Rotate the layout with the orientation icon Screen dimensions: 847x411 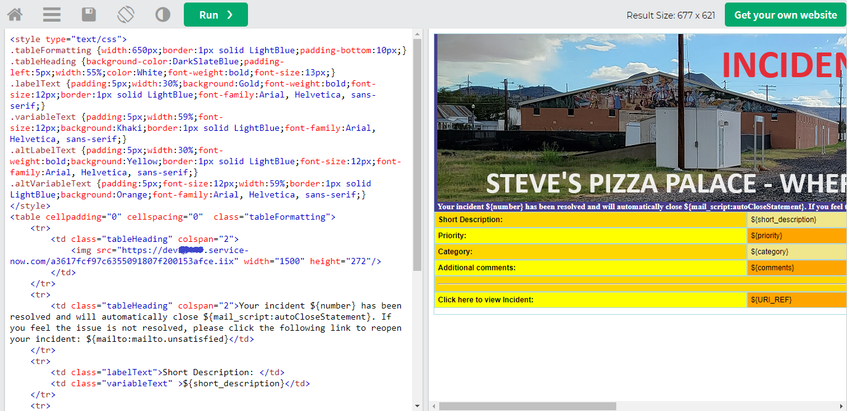pos(126,14)
